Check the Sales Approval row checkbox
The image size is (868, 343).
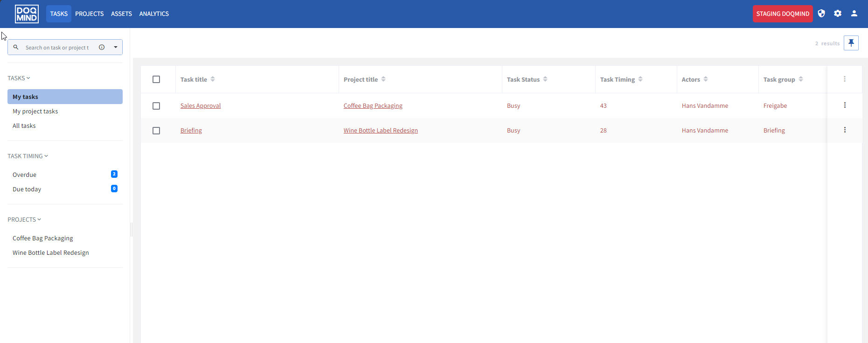(x=156, y=106)
